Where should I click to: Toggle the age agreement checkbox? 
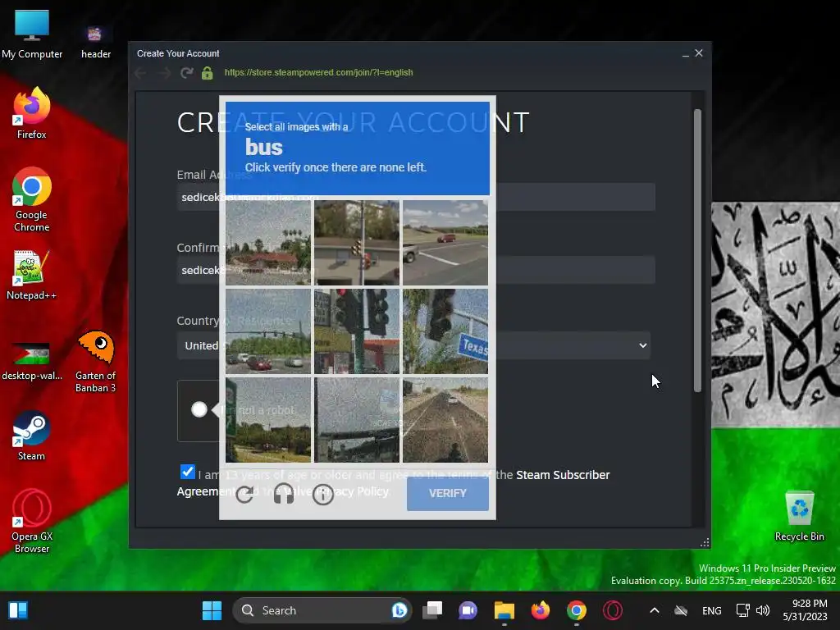coord(188,472)
